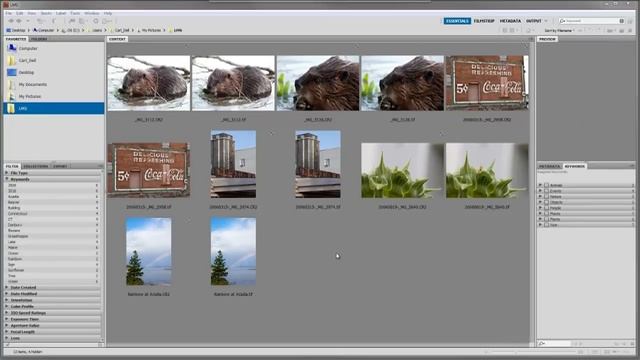Click the Keep filter pin icon

pos(7,345)
